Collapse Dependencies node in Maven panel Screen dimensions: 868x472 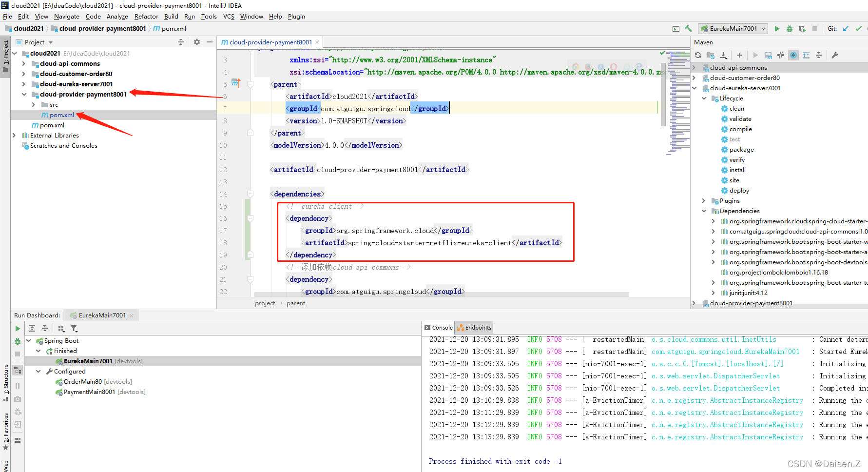(704, 211)
